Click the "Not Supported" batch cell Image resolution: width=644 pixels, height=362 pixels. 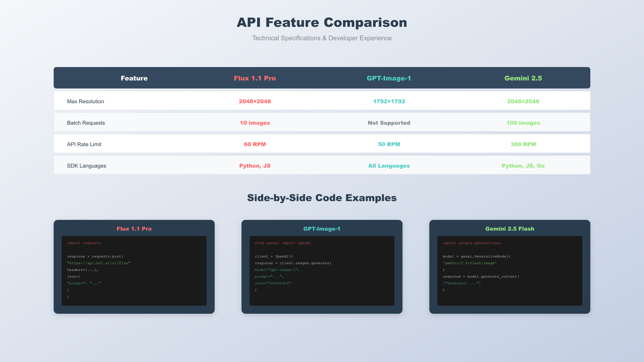point(389,123)
